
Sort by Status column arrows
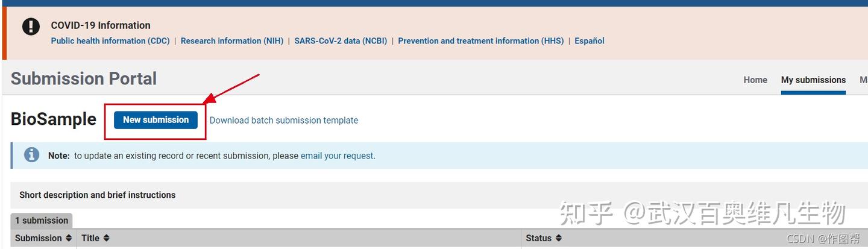coord(559,238)
